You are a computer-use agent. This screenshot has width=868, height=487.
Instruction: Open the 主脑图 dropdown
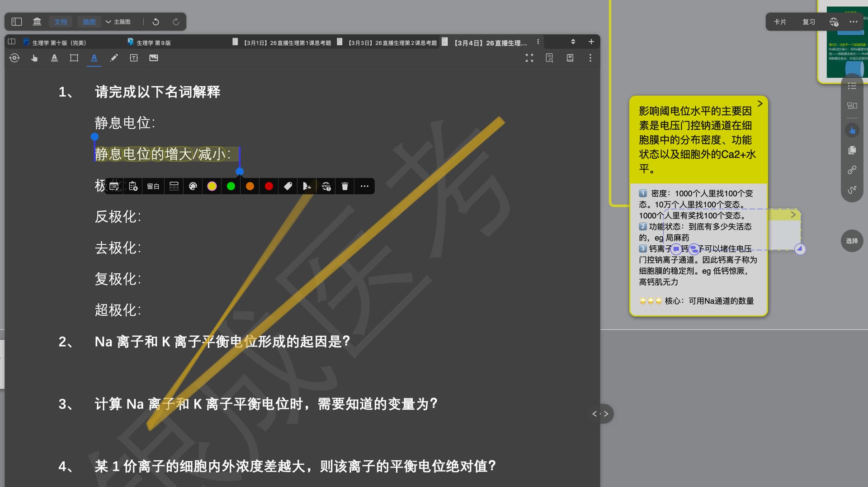(x=118, y=22)
